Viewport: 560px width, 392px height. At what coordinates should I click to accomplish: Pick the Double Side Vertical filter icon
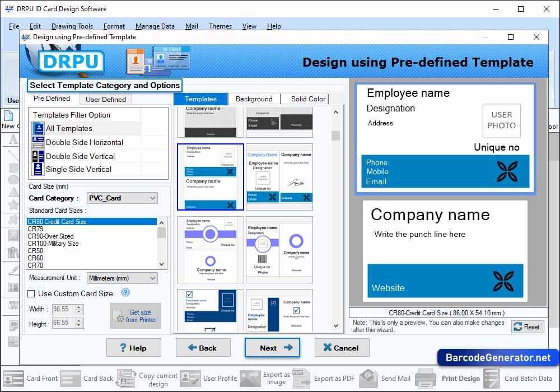(x=38, y=156)
